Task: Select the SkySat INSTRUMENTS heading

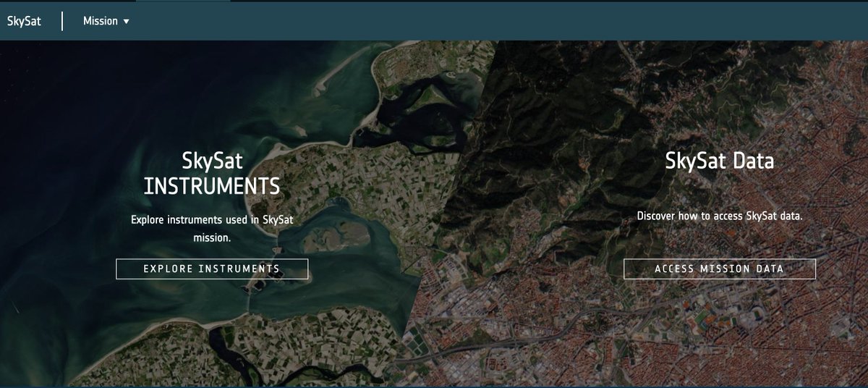Action: 212,174
